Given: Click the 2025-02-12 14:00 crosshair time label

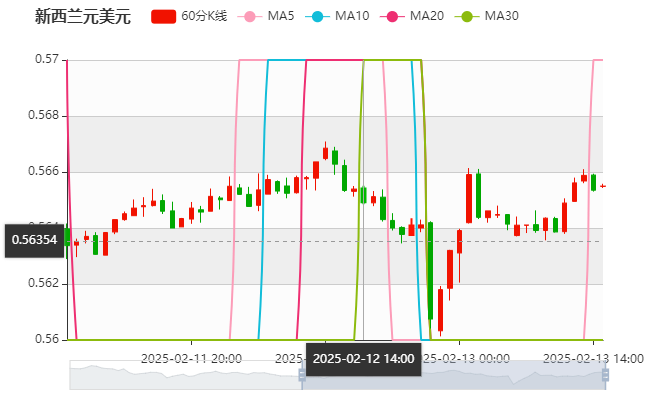Looking at the screenshot, I should click(362, 358).
